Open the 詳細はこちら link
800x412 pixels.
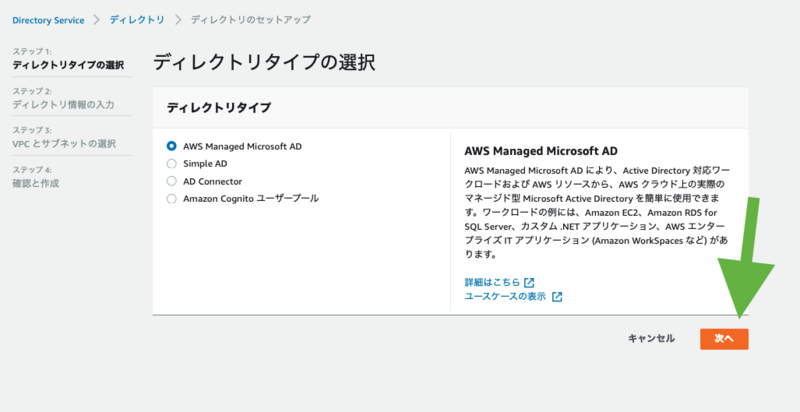coord(492,282)
